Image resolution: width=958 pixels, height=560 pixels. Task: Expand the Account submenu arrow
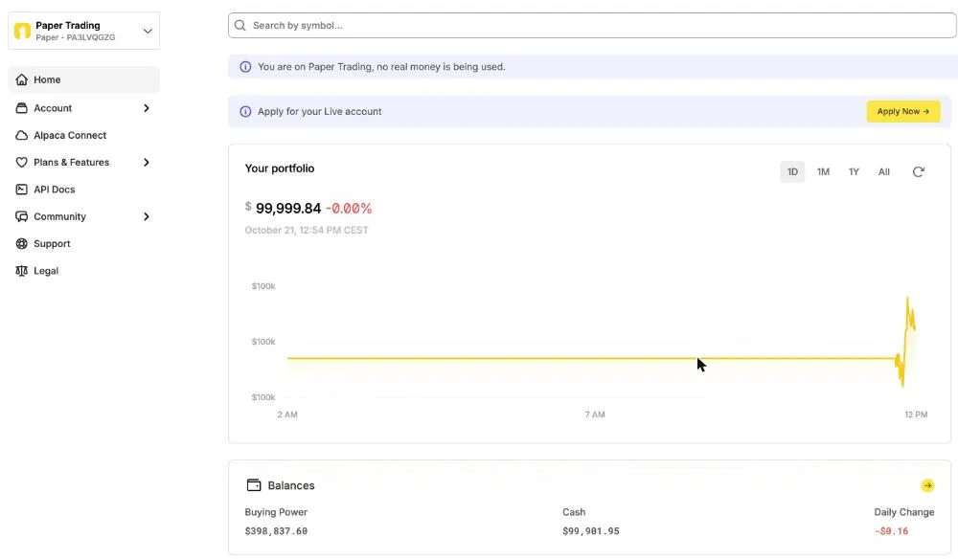click(x=146, y=108)
